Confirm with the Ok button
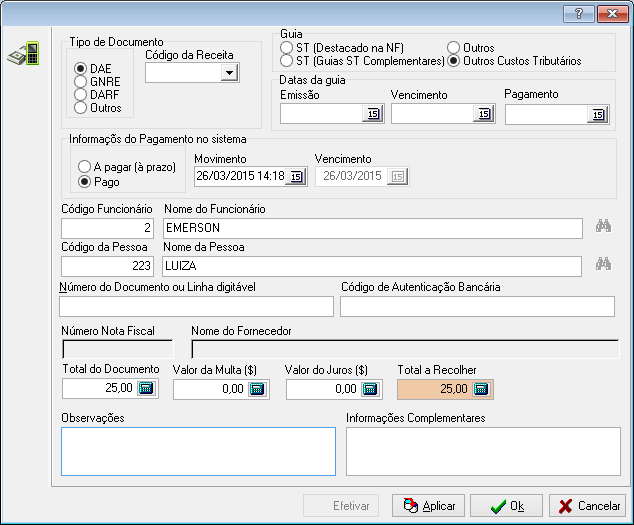The height and width of the screenshot is (525, 634). coord(506,506)
